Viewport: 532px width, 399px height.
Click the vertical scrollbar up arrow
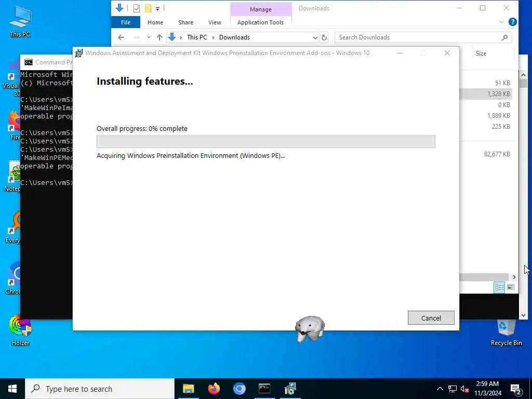tap(523, 75)
